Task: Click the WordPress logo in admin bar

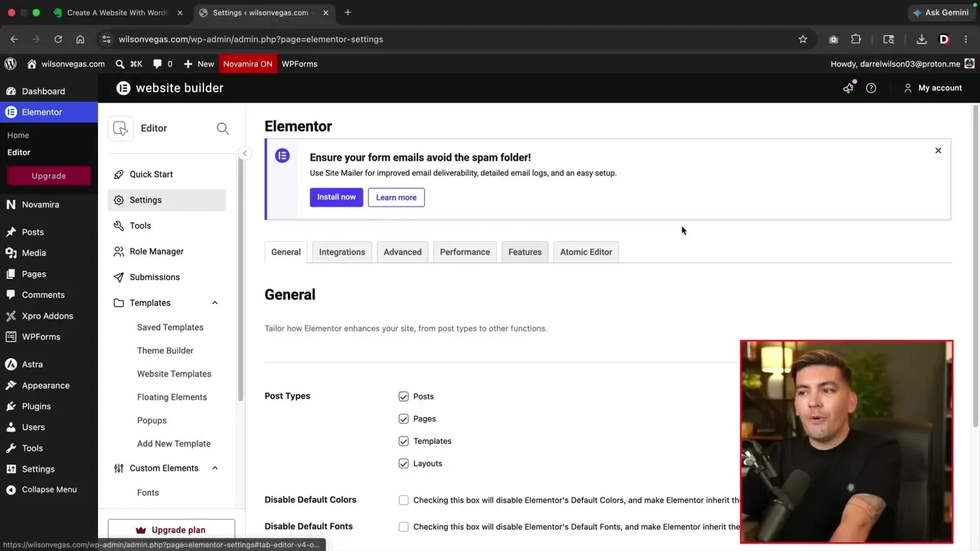Action: [x=10, y=64]
